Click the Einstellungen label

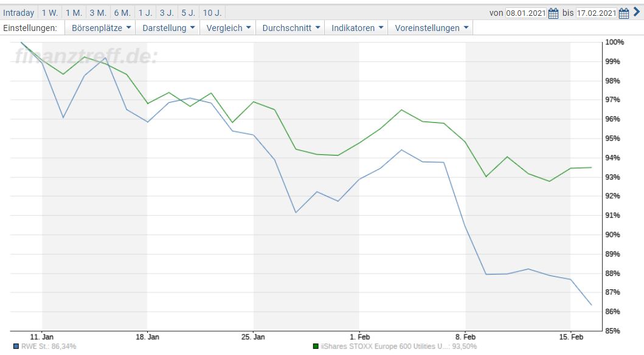(x=30, y=27)
